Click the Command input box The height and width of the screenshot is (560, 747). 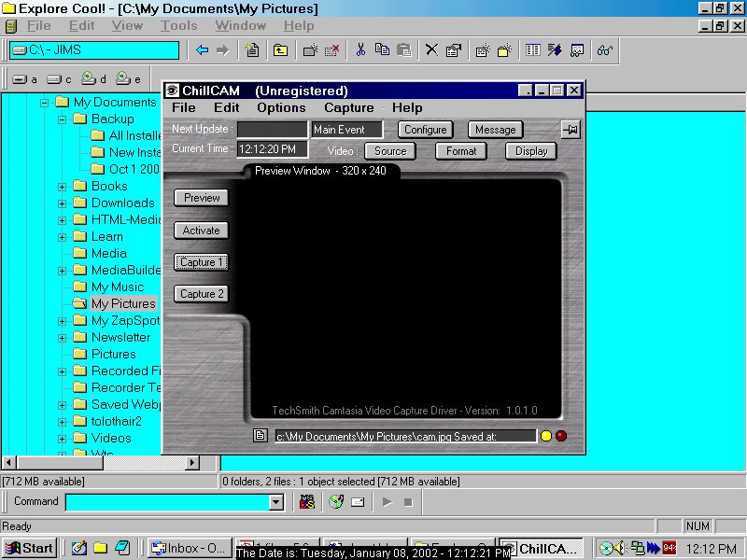168,502
